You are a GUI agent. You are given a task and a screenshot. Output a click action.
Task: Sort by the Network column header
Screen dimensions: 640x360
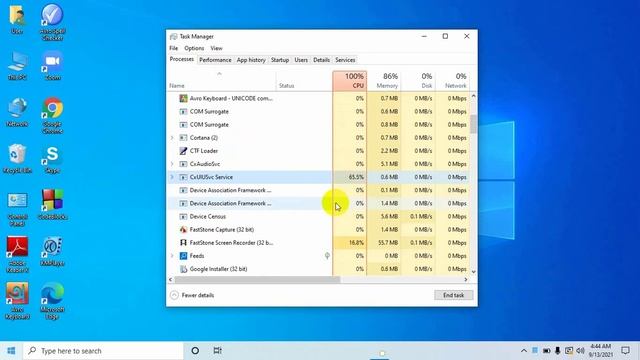coord(452,80)
